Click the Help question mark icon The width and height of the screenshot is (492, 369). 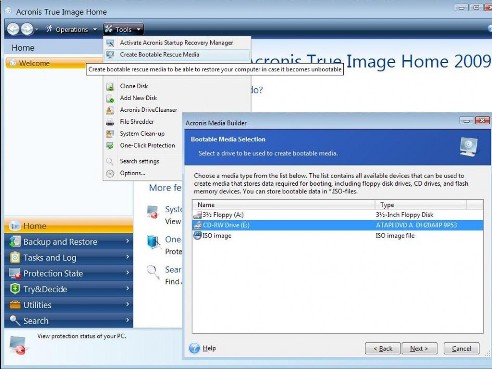pyautogui.click(x=194, y=348)
